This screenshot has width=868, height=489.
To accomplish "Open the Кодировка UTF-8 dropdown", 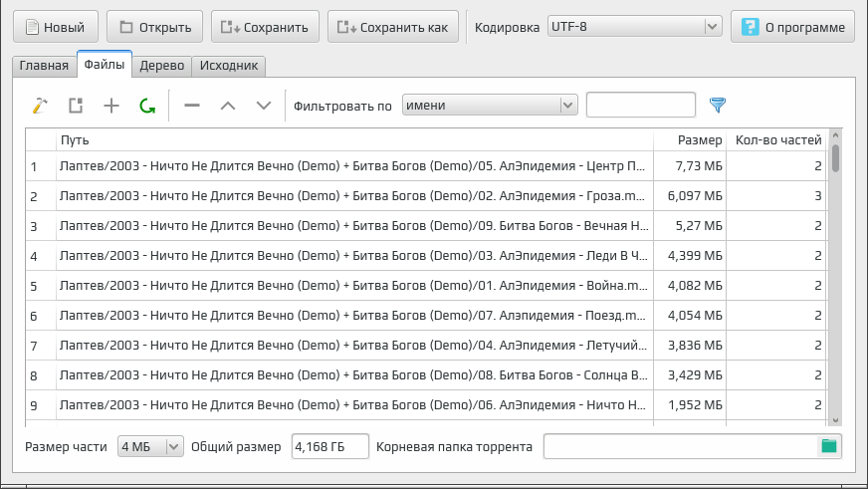I will click(635, 27).
